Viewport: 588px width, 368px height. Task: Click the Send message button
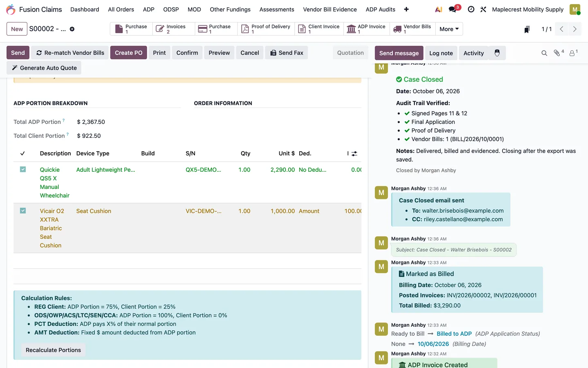point(399,53)
